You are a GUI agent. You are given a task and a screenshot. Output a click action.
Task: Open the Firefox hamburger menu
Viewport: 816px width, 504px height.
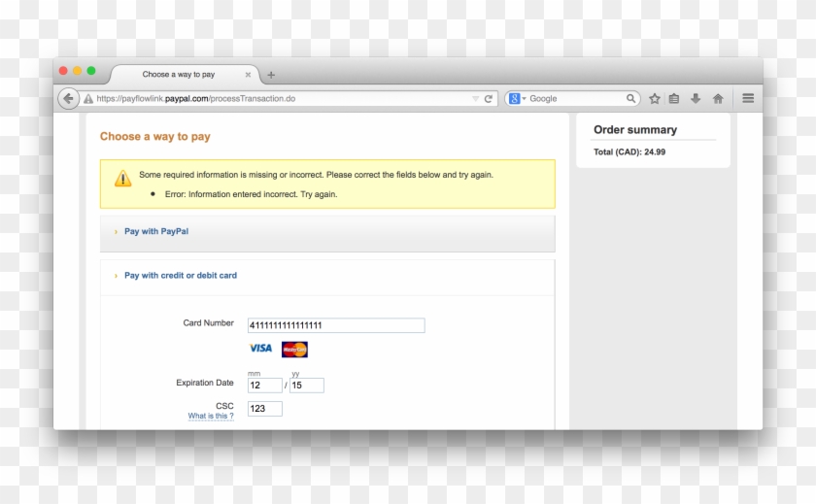pyautogui.click(x=748, y=98)
